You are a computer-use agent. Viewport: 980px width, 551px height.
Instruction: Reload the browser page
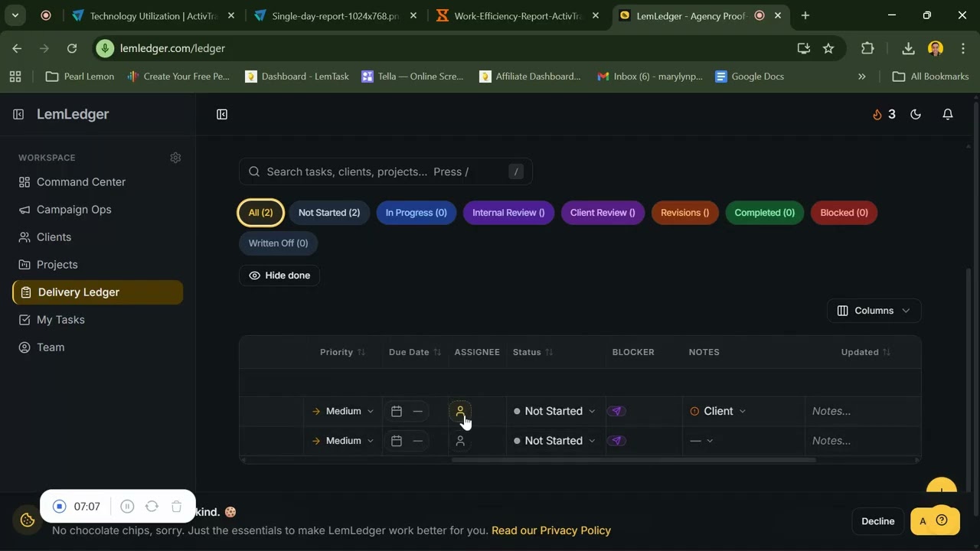72,48
